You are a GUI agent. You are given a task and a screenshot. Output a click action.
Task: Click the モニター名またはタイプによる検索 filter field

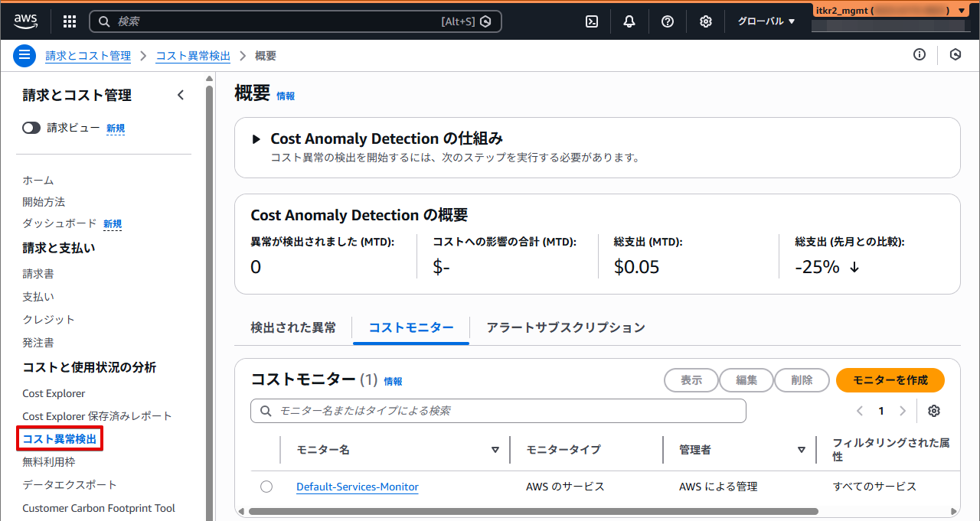[498, 411]
